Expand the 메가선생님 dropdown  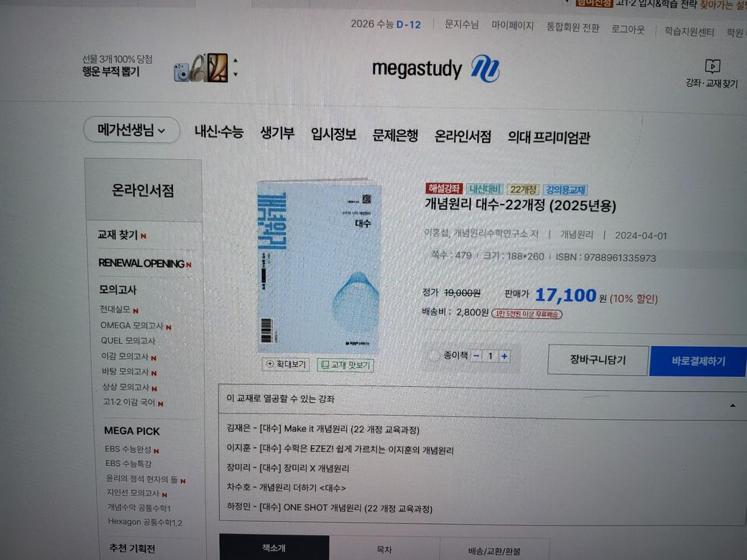tap(131, 129)
